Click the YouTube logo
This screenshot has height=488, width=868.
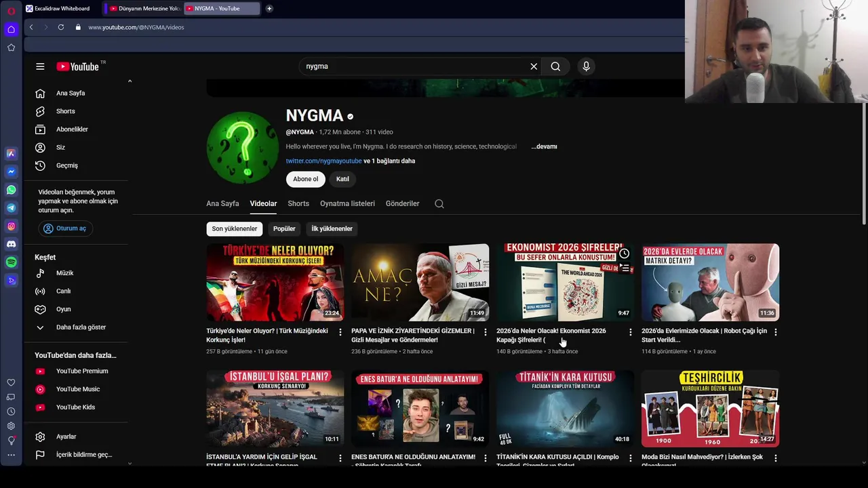coord(78,66)
